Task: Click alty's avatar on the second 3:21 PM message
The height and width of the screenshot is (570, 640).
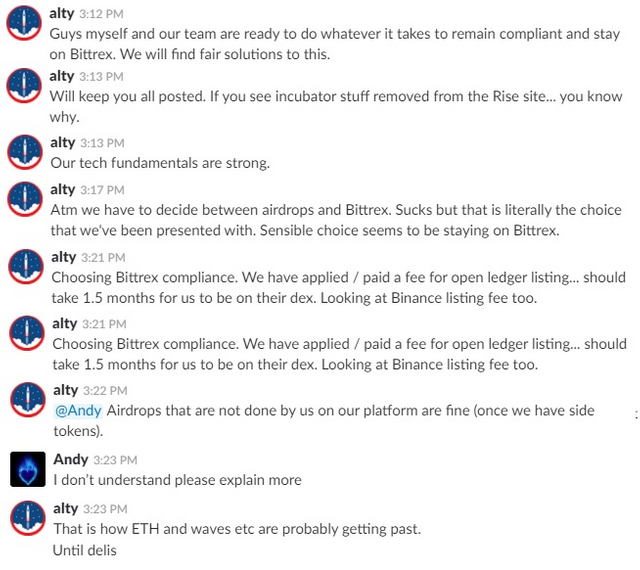Action: (27, 333)
